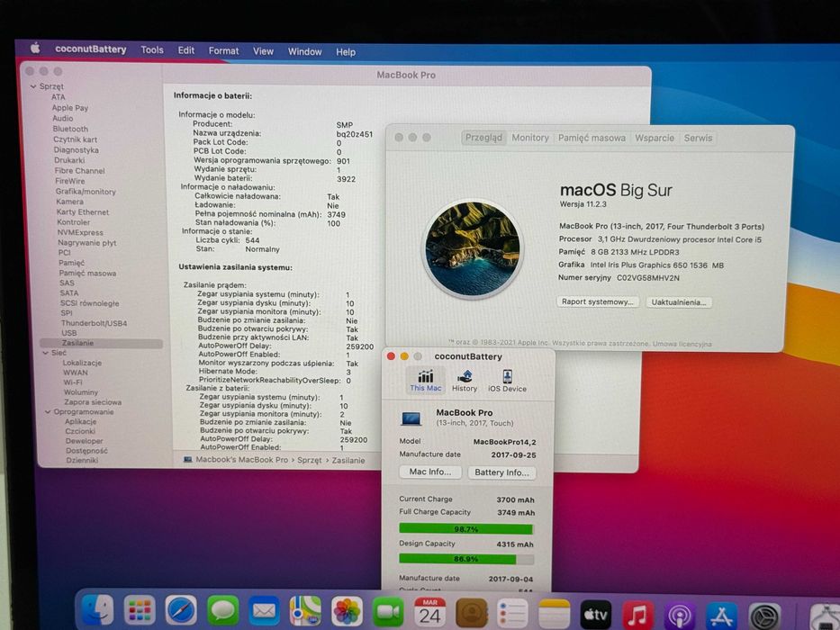
Task: Open History view in coconutBattery
Action: point(465,381)
